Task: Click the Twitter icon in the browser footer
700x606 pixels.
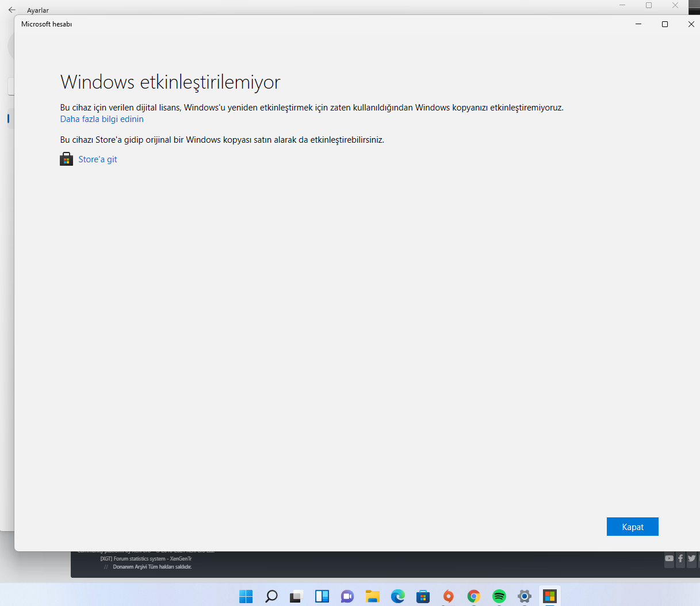Action: (x=691, y=558)
